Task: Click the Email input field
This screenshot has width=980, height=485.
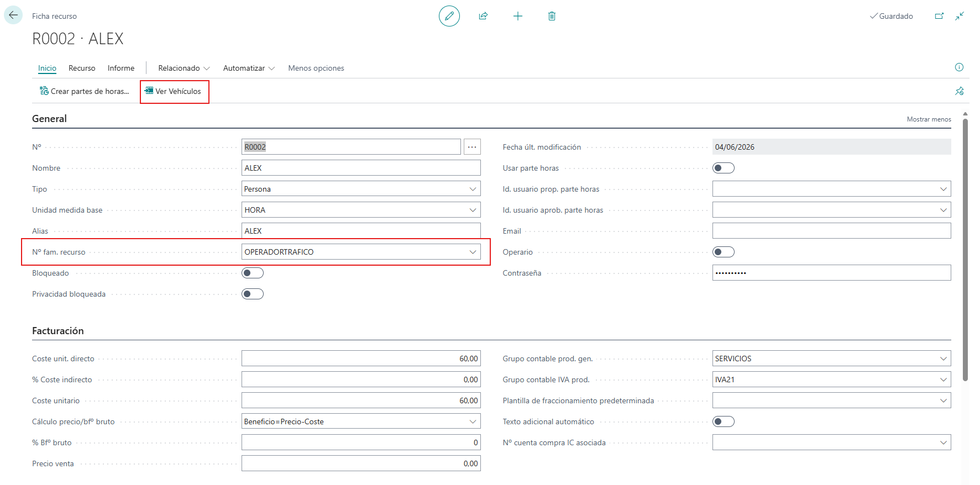Action: point(831,231)
